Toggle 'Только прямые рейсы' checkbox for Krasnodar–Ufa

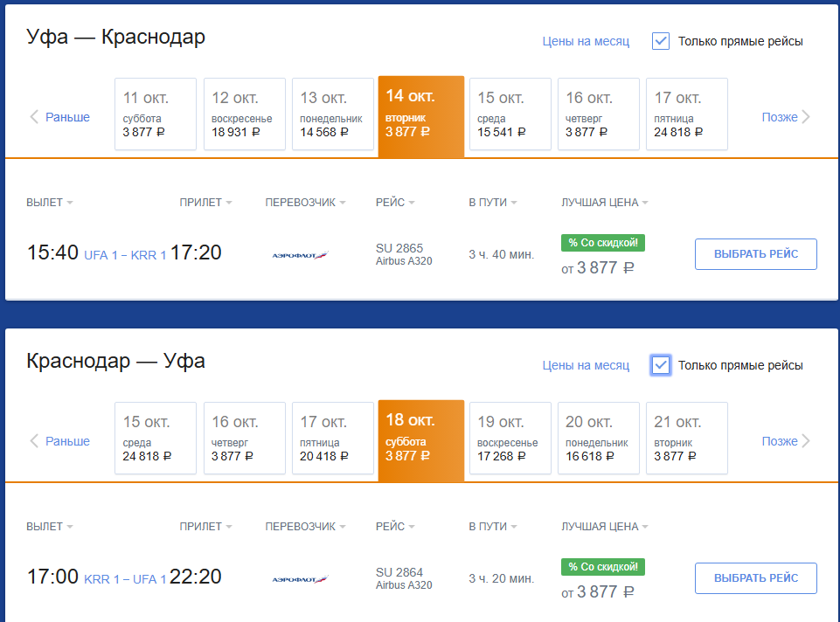click(661, 365)
